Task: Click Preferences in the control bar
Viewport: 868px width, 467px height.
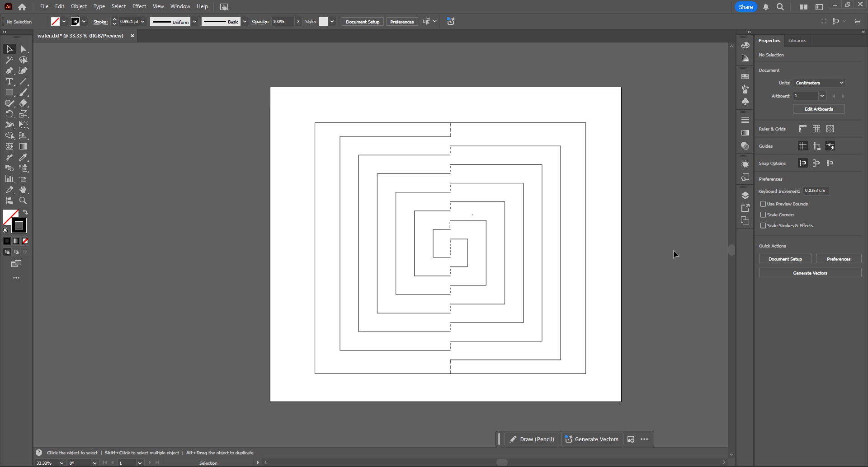Action: click(402, 22)
